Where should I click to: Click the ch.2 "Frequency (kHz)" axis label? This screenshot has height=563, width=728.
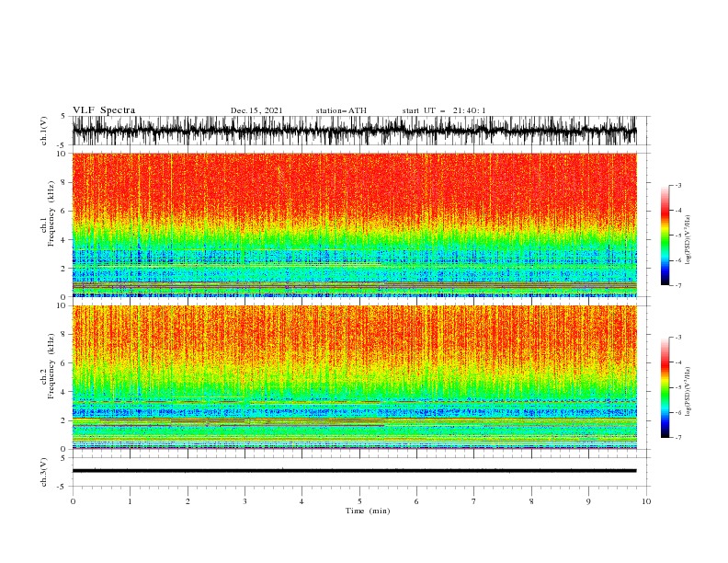click(51, 366)
